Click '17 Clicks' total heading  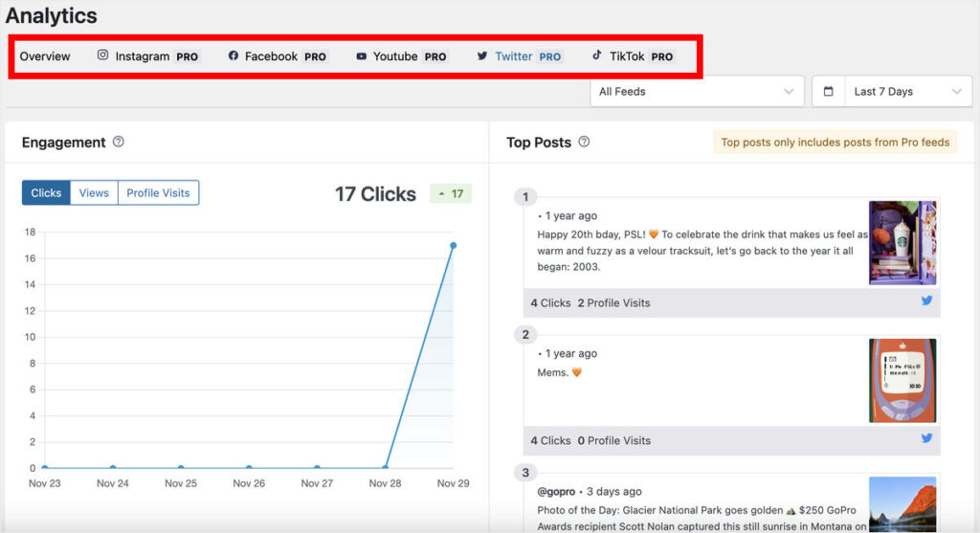point(375,193)
